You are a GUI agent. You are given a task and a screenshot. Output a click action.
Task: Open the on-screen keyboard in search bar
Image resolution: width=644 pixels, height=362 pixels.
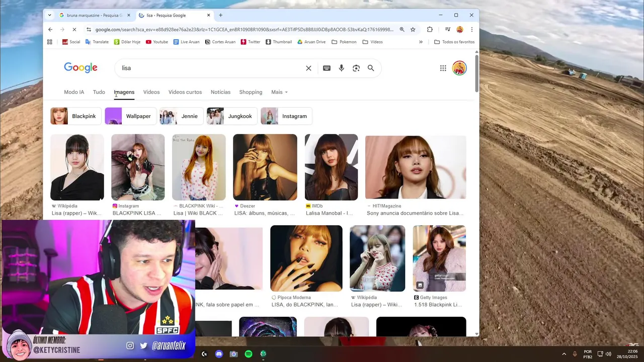click(x=327, y=68)
